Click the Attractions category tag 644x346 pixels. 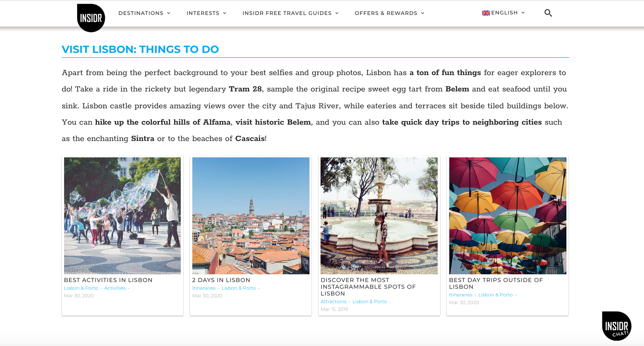click(x=333, y=301)
